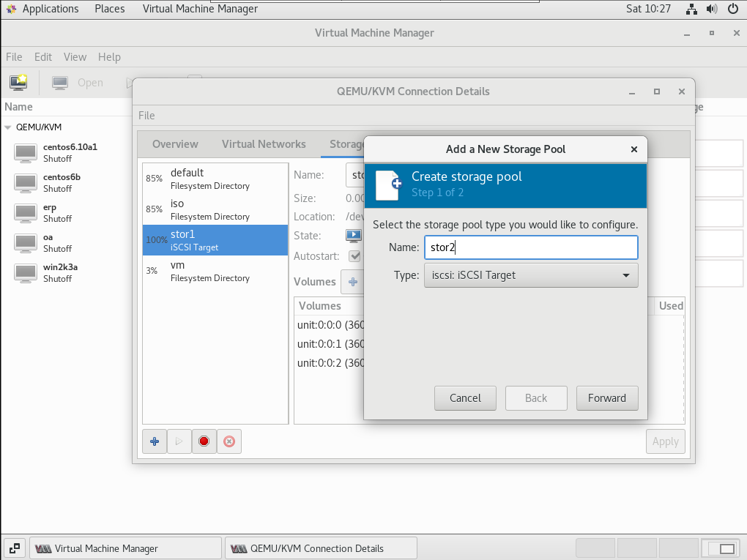
Task: Select the centos6.10a1 virtual machine
Action: (x=66, y=153)
